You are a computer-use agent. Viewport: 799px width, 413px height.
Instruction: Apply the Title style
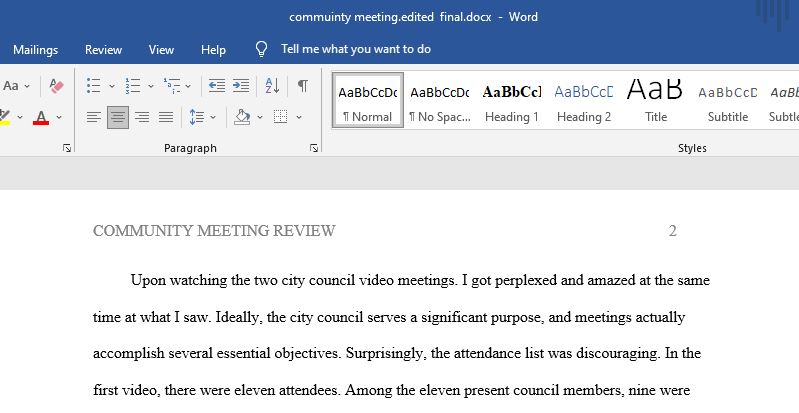click(656, 100)
